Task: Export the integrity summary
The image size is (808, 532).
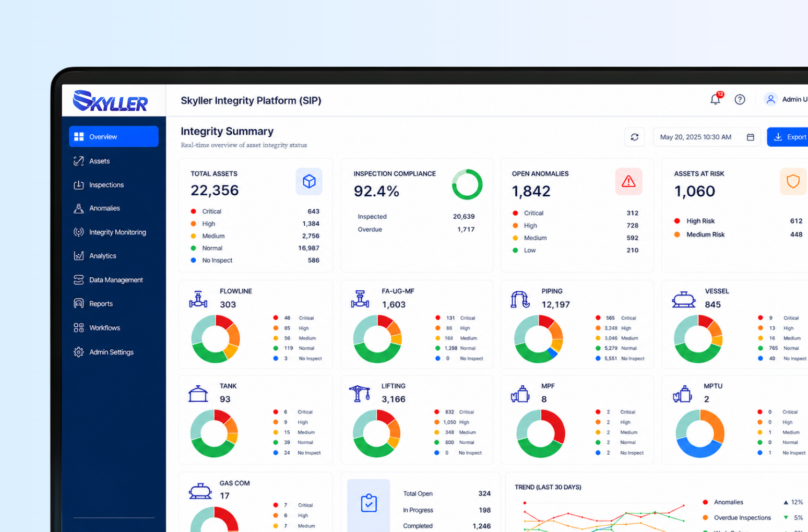Action: click(x=788, y=137)
